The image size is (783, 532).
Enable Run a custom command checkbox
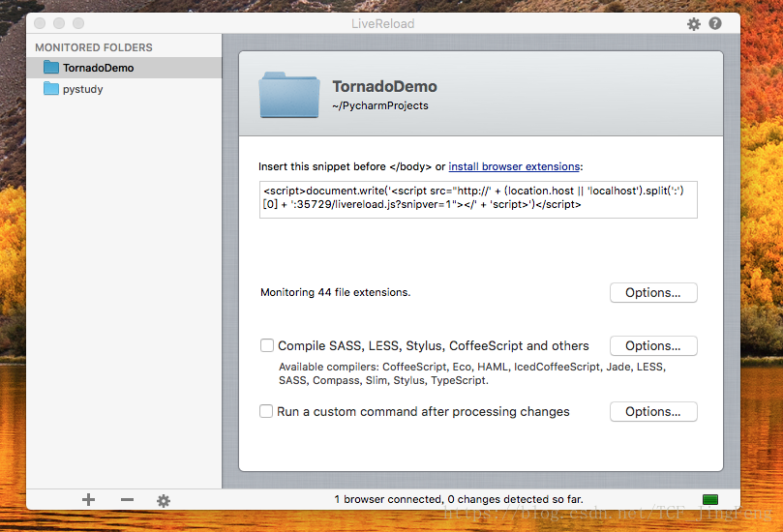point(266,411)
